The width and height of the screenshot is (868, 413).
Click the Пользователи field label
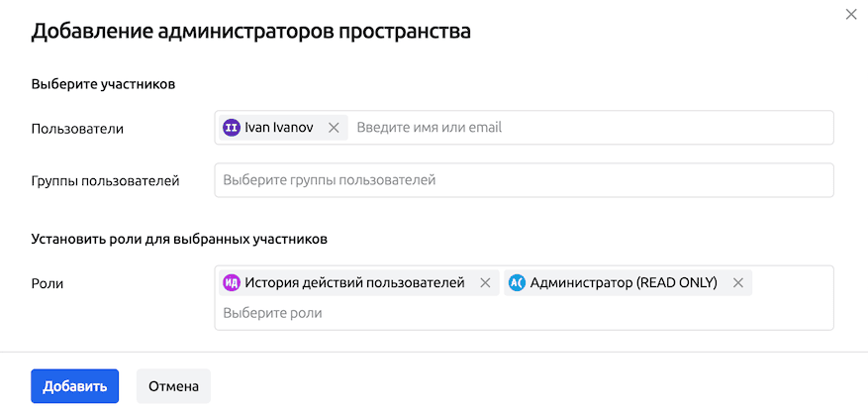(x=77, y=128)
